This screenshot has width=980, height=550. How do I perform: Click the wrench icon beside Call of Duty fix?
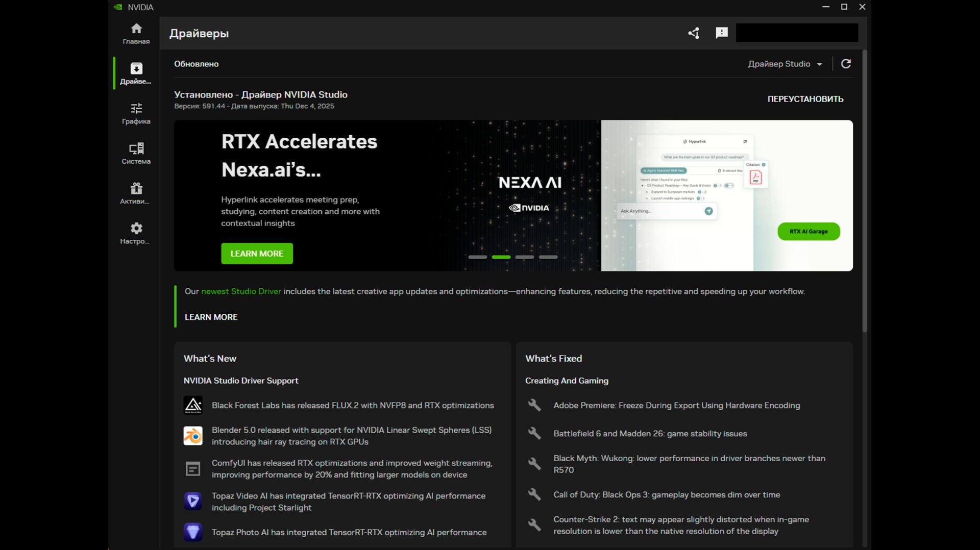tap(534, 494)
